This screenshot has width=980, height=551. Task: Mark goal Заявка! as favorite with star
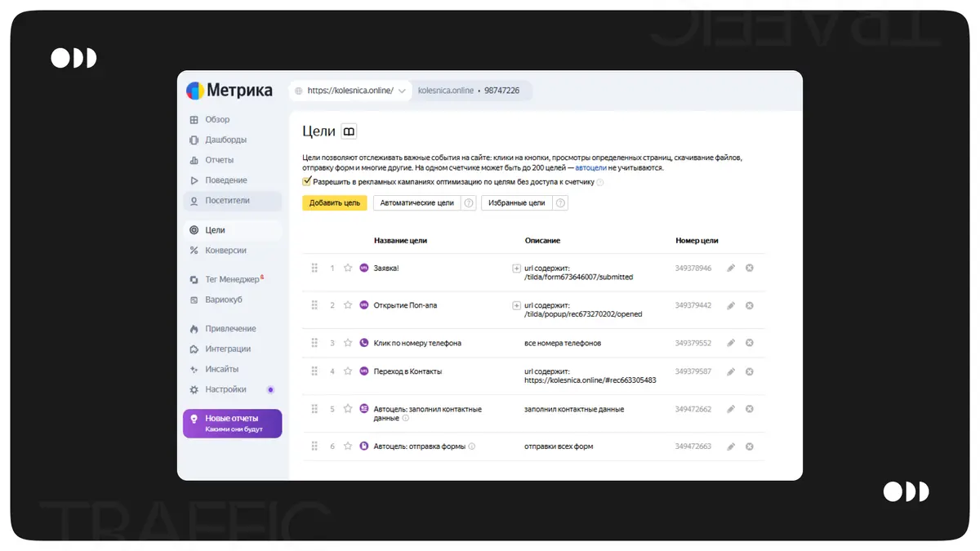coord(348,268)
